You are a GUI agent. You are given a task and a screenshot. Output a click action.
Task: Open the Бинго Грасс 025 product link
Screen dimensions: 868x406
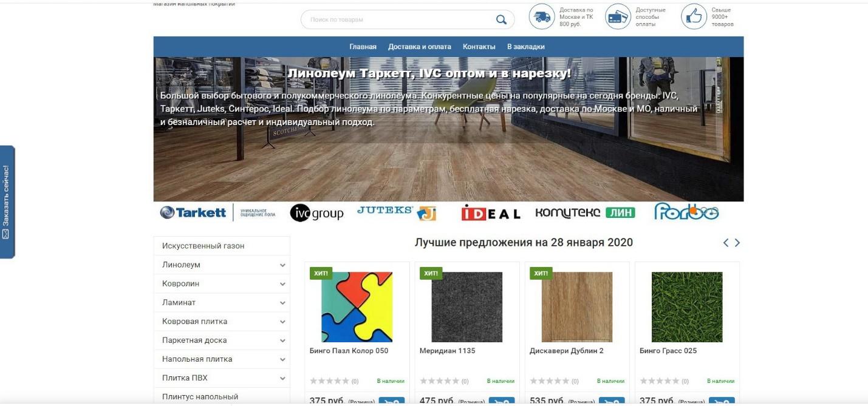click(x=668, y=351)
